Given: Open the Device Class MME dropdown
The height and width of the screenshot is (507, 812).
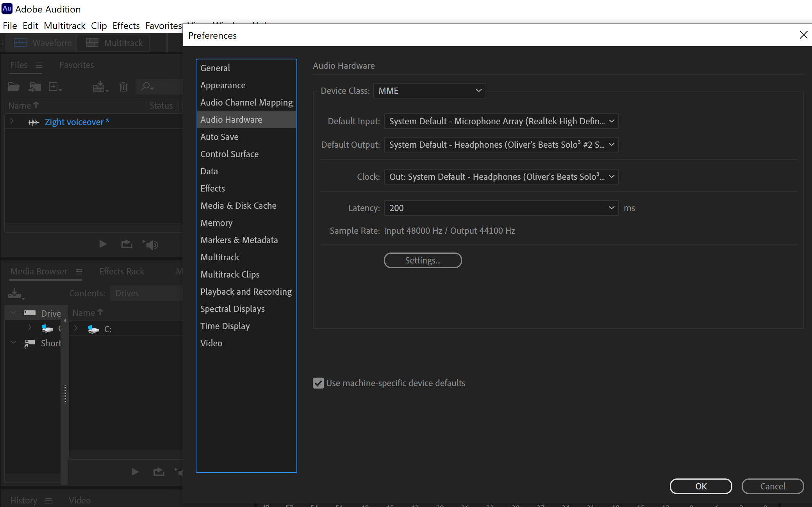Looking at the screenshot, I should click(x=429, y=91).
